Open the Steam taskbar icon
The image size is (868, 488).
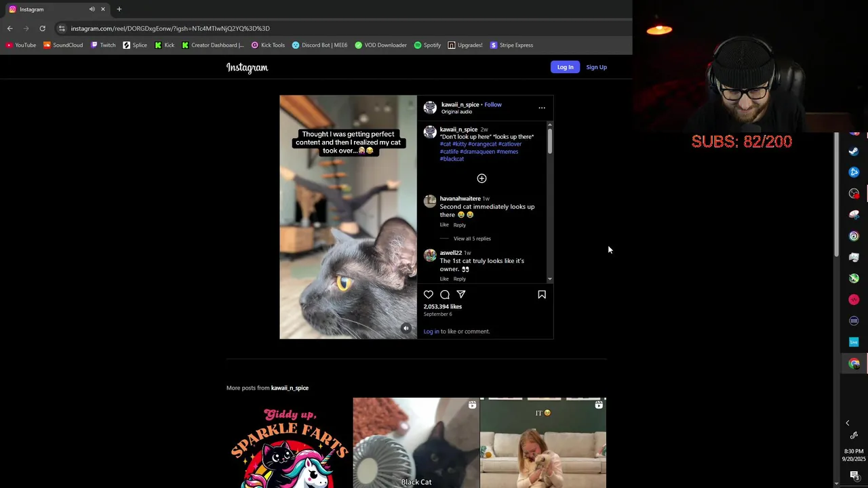click(x=854, y=151)
